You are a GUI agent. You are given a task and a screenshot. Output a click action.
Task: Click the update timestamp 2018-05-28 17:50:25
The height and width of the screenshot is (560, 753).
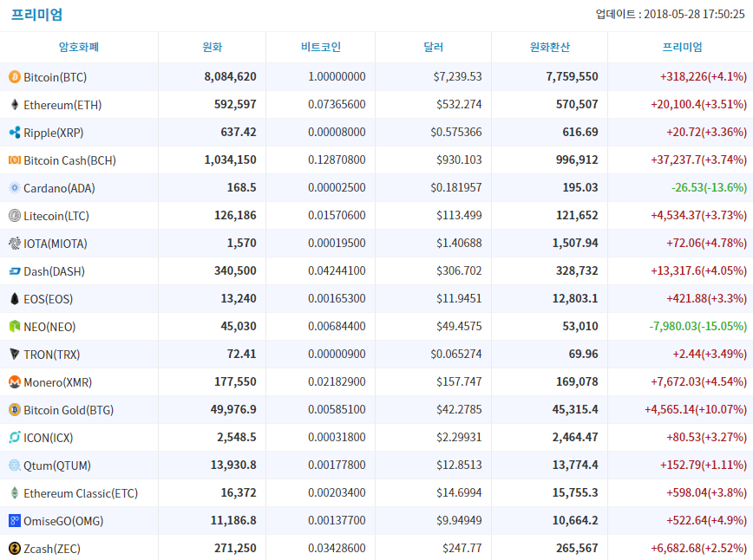point(694,14)
